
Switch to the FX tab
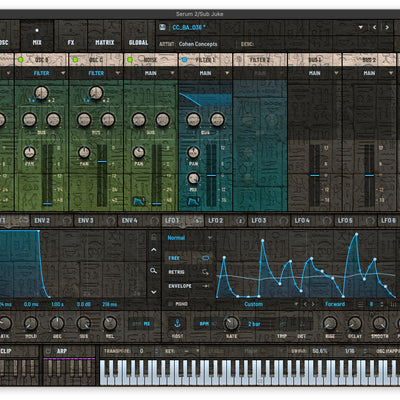71,36
